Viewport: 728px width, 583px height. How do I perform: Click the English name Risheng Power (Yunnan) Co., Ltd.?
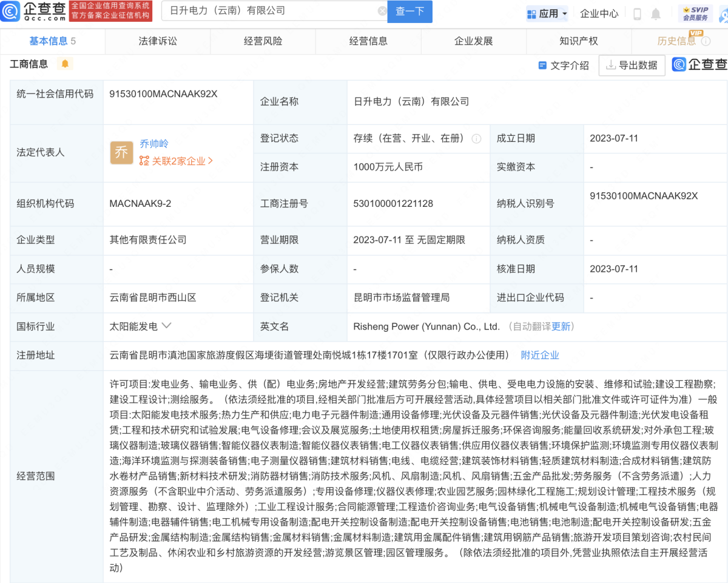tap(426, 326)
